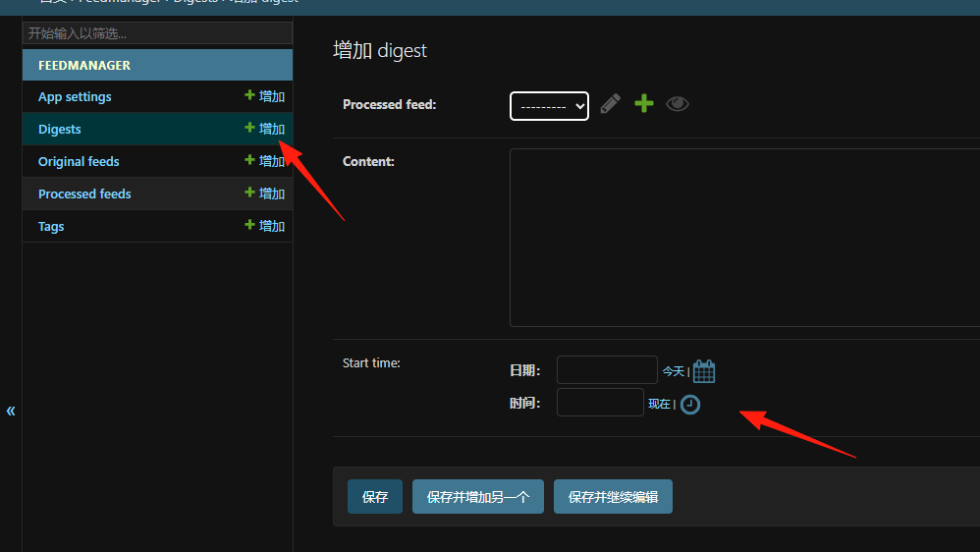Screen dimensions: 980x552
Task: Click the 现在 (now) link
Action: [x=659, y=404]
